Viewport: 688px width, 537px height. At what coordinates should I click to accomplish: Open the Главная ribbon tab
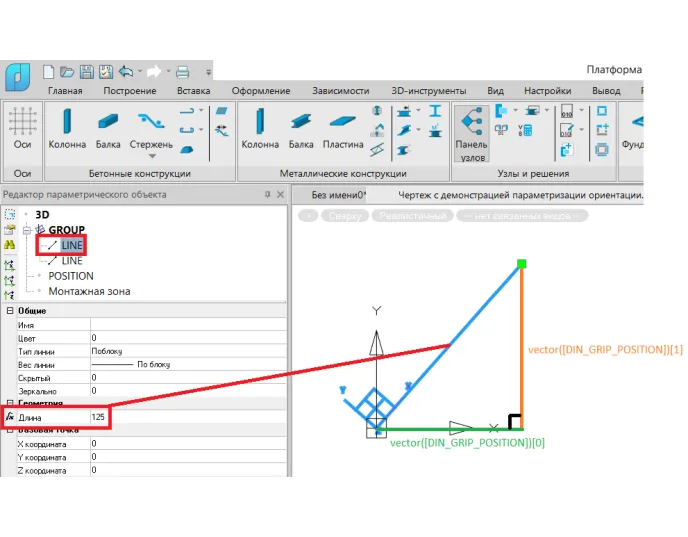click(65, 91)
